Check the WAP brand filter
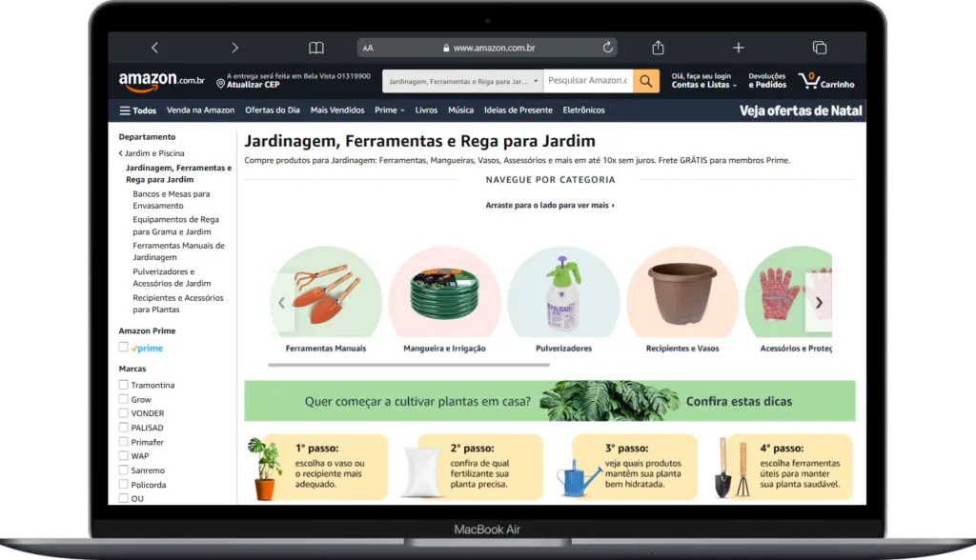 pyautogui.click(x=123, y=455)
